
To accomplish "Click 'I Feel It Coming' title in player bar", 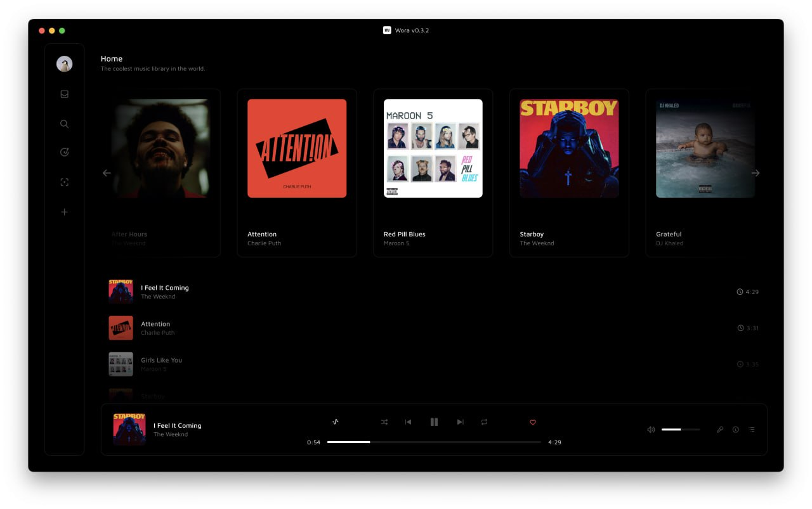I will pos(177,425).
